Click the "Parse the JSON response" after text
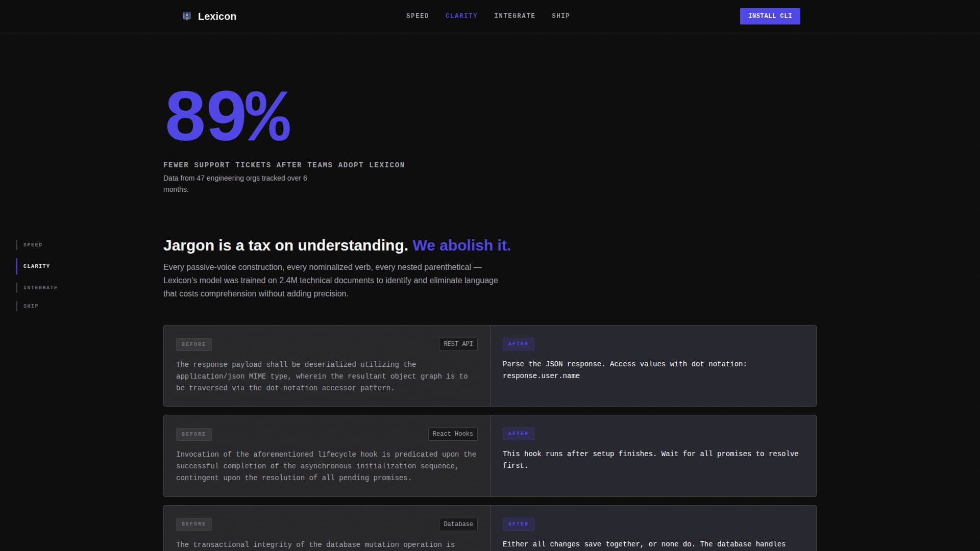The height and width of the screenshot is (551, 980). [x=625, y=370]
